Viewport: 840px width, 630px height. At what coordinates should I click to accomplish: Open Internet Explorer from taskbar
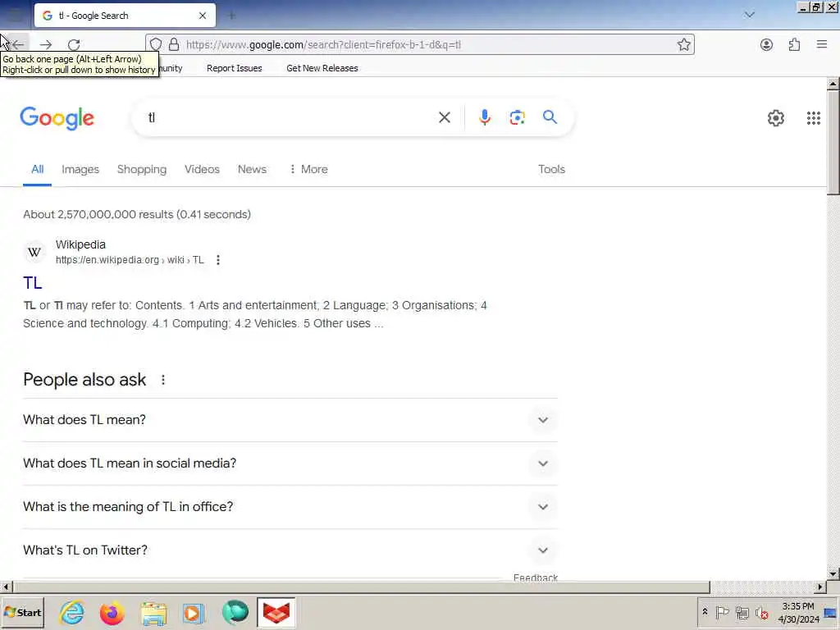(x=72, y=612)
